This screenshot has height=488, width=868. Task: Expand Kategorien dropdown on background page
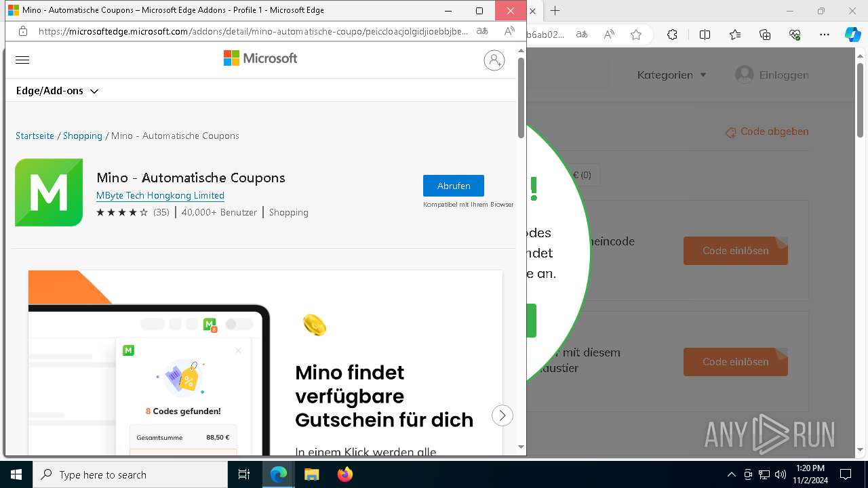(x=671, y=75)
